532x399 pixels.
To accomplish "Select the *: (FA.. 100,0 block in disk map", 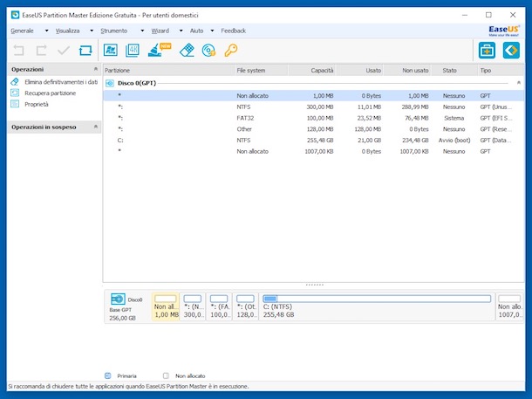I will tap(219, 306).
